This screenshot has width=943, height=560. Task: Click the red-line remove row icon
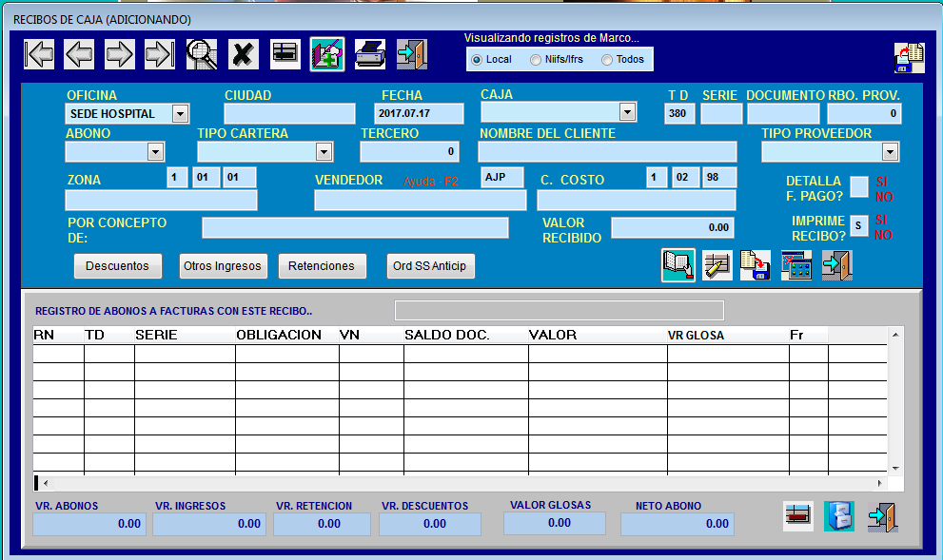point(798,516)
